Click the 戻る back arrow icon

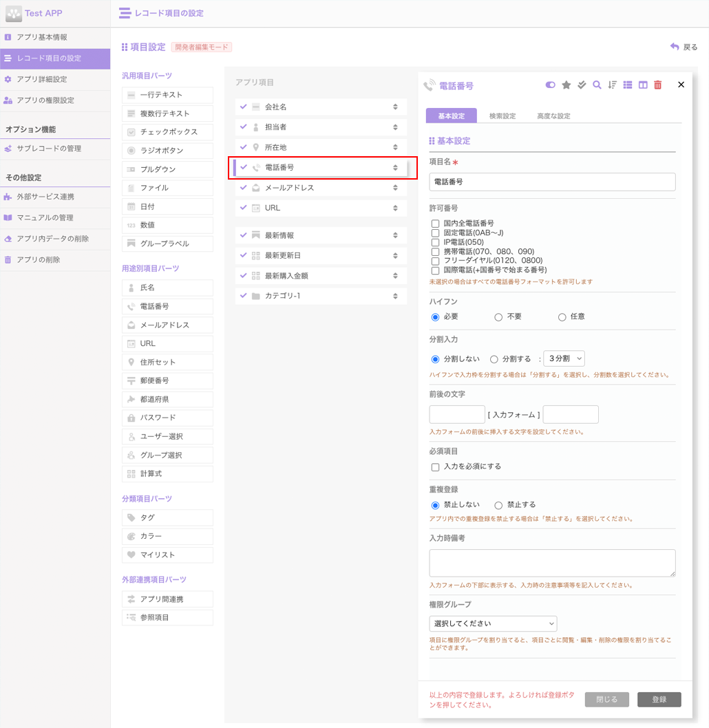[675, 46]
